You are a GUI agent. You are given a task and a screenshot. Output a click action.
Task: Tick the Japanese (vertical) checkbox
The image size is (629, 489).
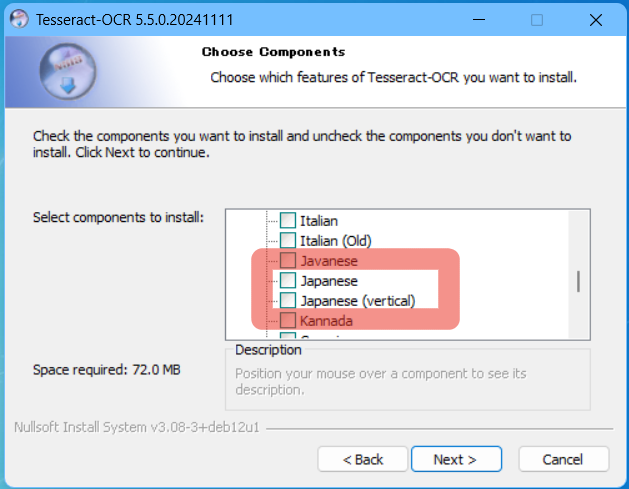(x=288, y=301)
